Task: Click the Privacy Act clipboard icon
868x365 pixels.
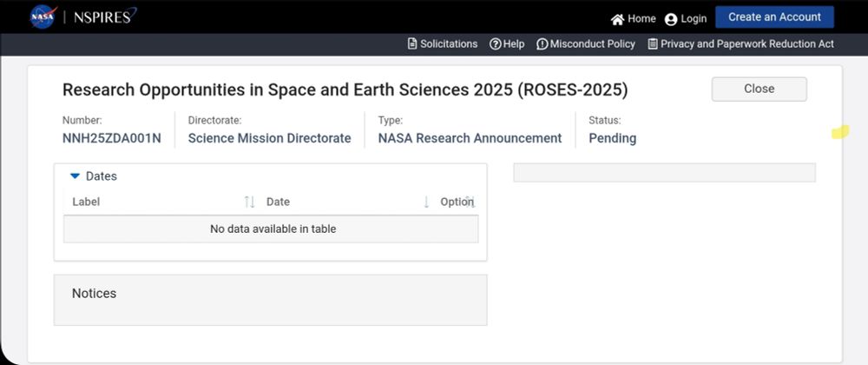Action: pyautogui.click(x=653, y=43)
